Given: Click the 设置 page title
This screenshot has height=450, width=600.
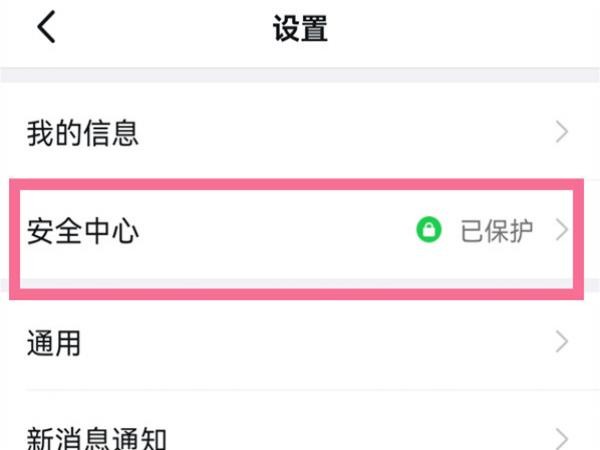Looking at the screenshot, I should tap(300, 28).
